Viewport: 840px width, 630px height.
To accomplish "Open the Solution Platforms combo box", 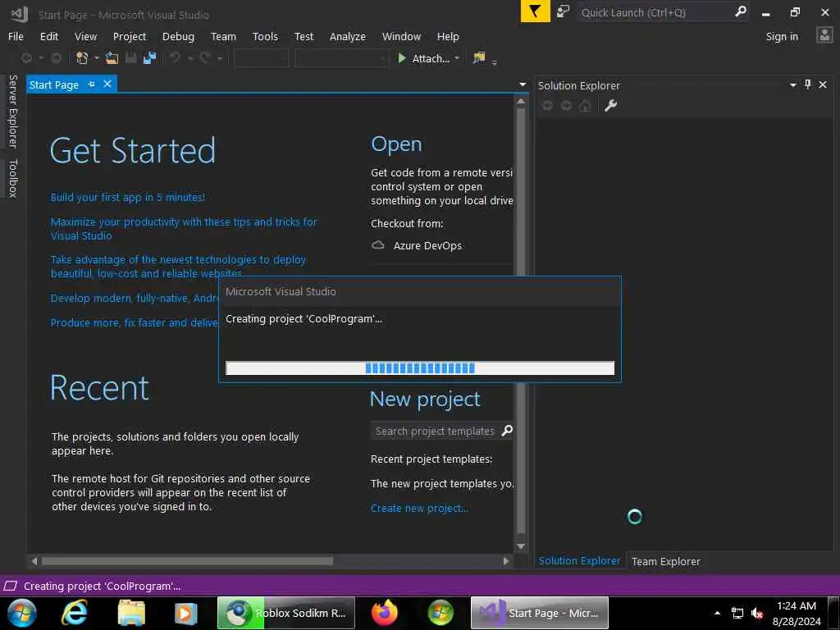I will point(341,58).
